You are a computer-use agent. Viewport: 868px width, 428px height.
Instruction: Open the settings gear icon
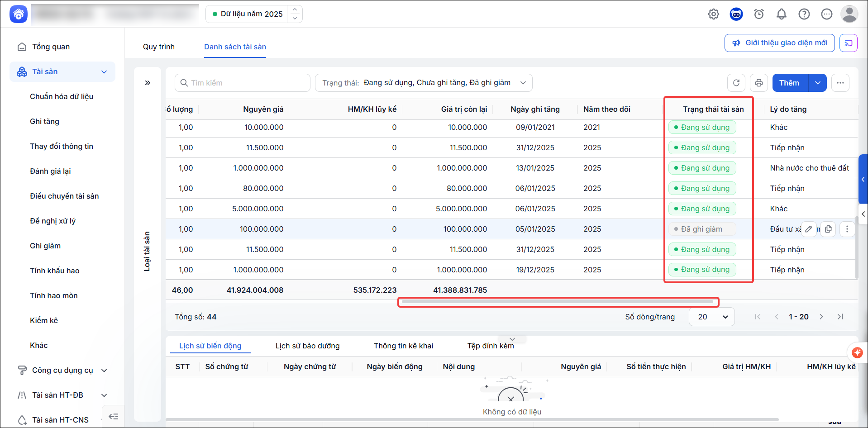click(x=714, y=14)
